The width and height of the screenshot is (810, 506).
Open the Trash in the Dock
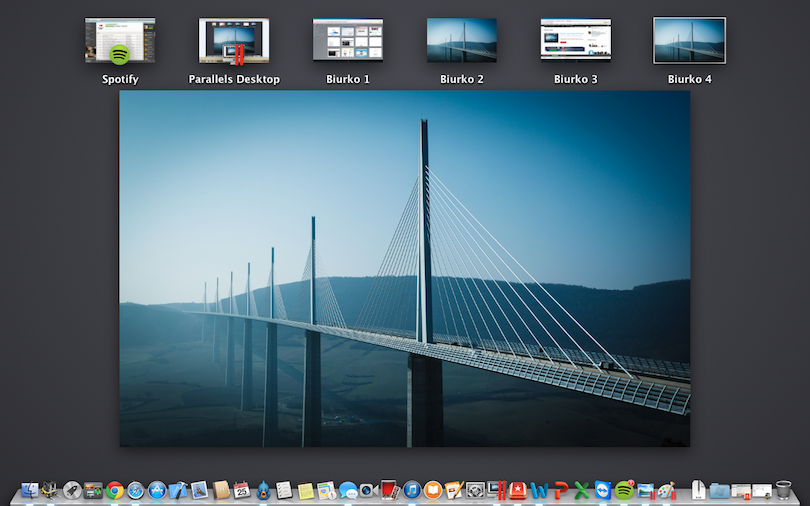784,490
